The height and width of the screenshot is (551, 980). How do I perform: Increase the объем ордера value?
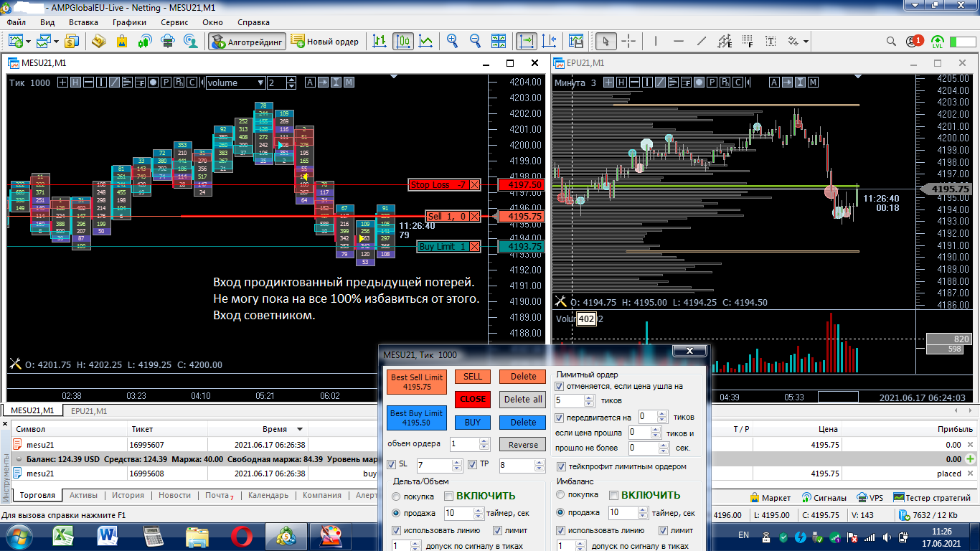tap(484, 441)
